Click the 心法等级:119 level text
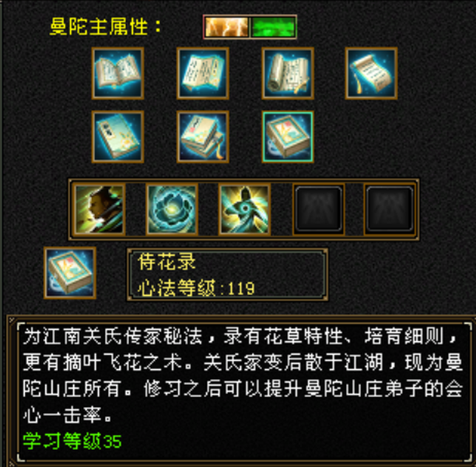This screenshot has height=467, width=476. coord(197,287)
